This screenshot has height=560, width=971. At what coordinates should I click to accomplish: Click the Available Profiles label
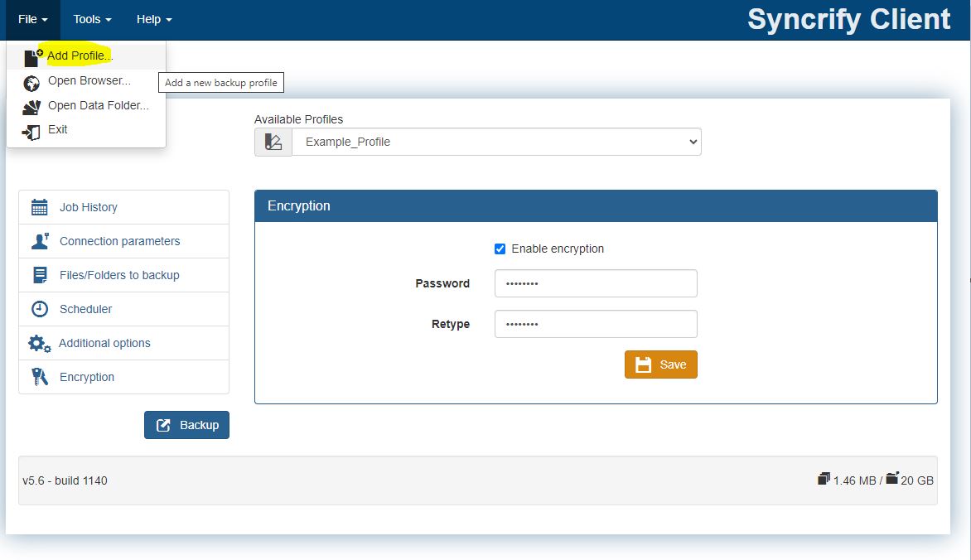pyautogui.click(x=298, y=119)
